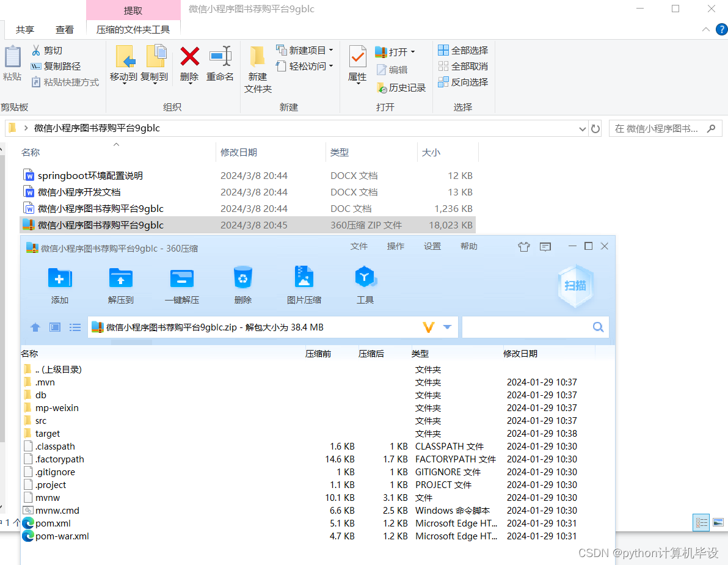Switch to list view mode in 360压缩
The image size is (728, 565).
pyautogui.click(x=75, y=328)
